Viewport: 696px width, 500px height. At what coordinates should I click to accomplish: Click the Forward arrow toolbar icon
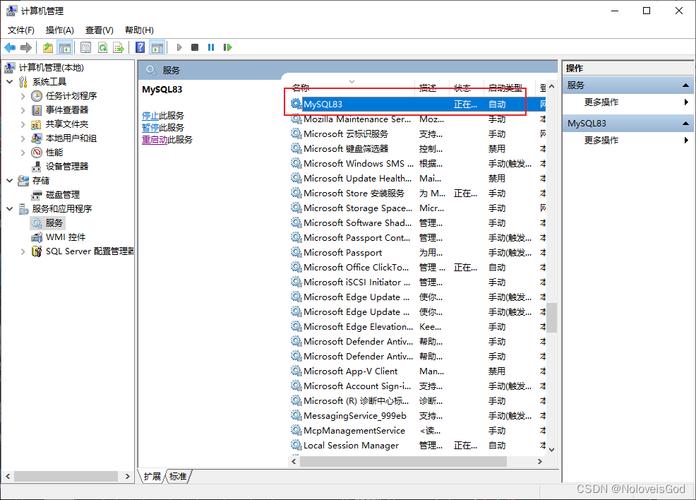(x=26, y=47)
